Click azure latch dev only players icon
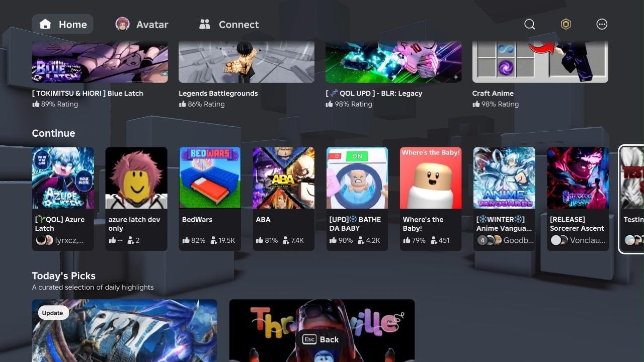 [x=131, y=240]
